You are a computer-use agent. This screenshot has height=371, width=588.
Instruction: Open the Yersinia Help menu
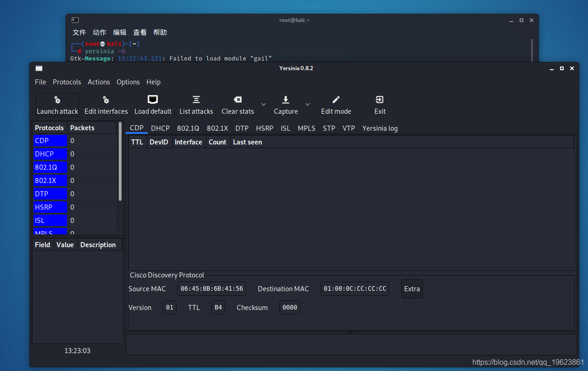click(x=154, y=82)
